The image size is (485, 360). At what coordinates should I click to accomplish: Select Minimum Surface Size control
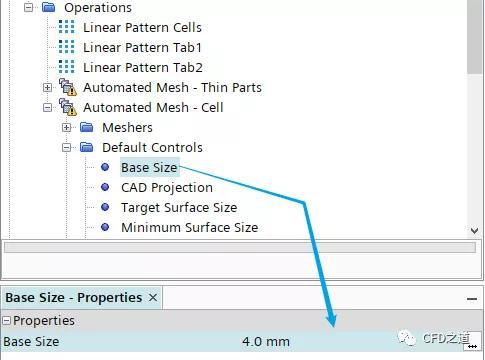[x=189, y=227]
